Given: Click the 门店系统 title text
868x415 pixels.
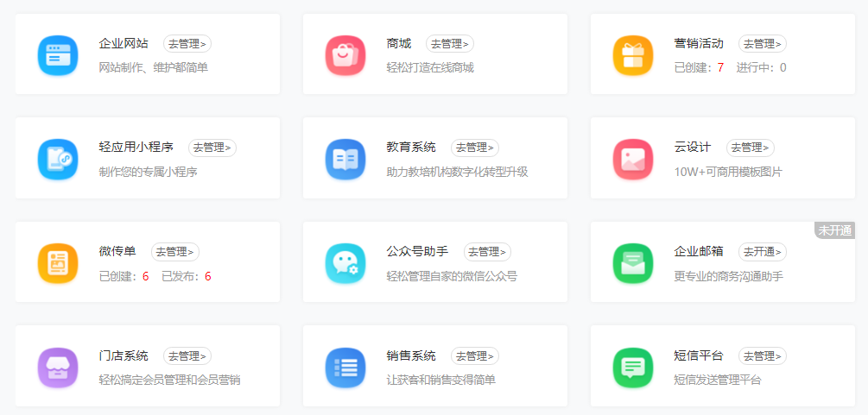Looking at the screenshot, I should (x=124, y=355).
